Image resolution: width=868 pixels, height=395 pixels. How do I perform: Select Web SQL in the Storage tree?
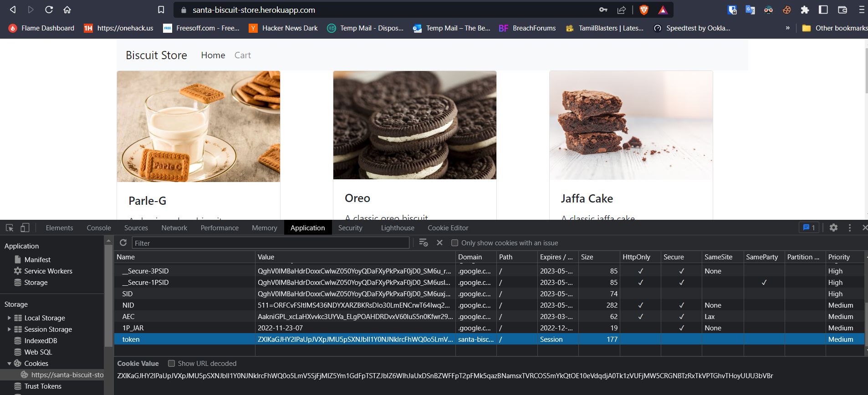(38, 352)
